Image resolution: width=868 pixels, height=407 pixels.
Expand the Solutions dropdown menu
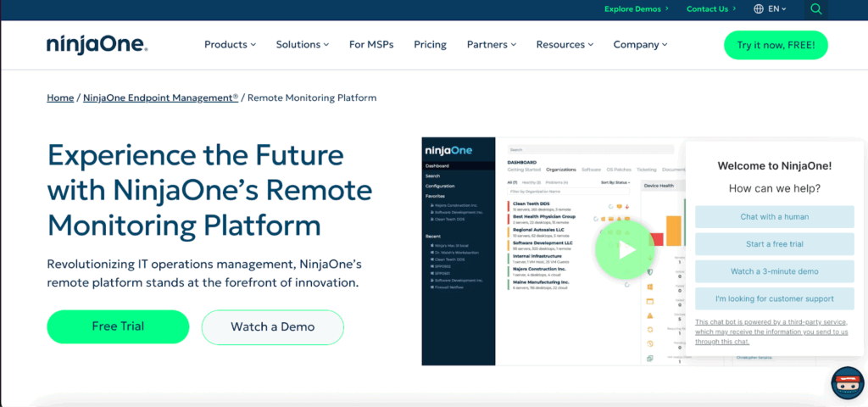click(x=303, y=45)
